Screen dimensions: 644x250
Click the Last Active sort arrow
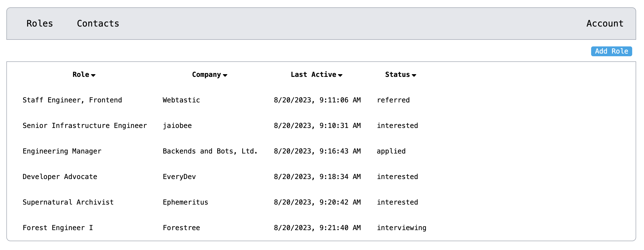point(340,75)
